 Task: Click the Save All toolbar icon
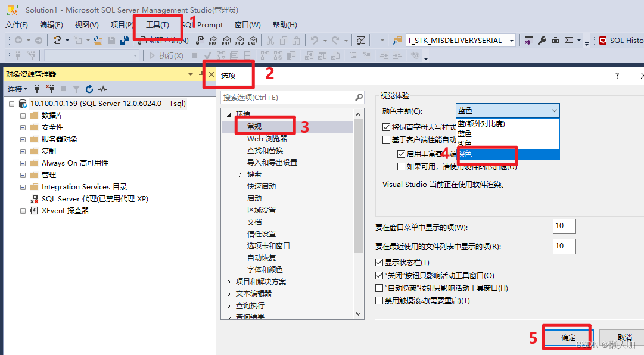(125, 41)
